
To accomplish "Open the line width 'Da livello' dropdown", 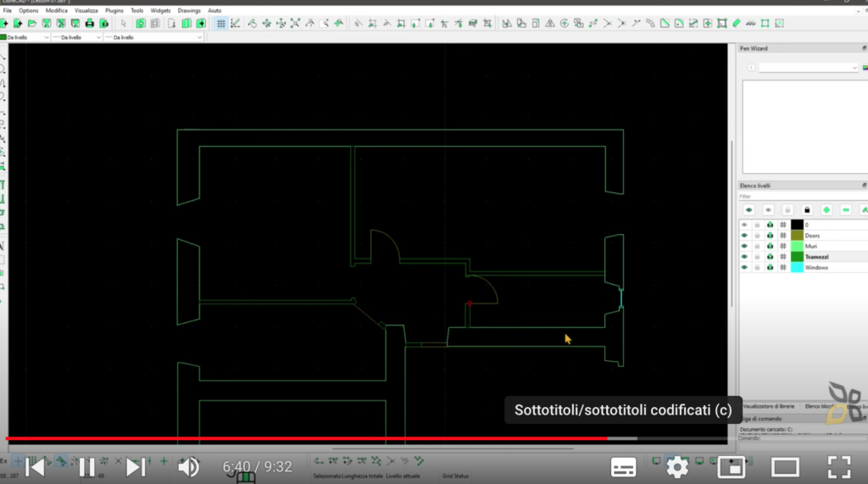I will pyautogui.click(x=77, y=37).
